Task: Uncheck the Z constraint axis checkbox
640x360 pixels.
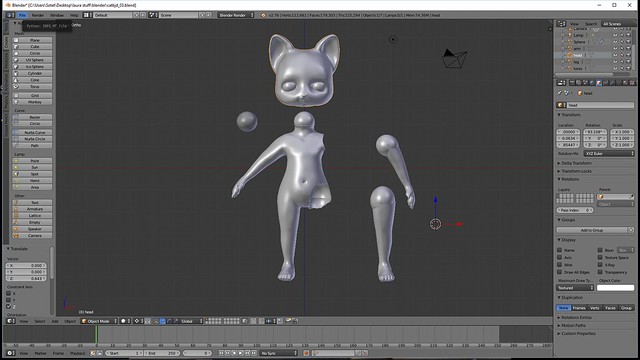Action: 9,307
